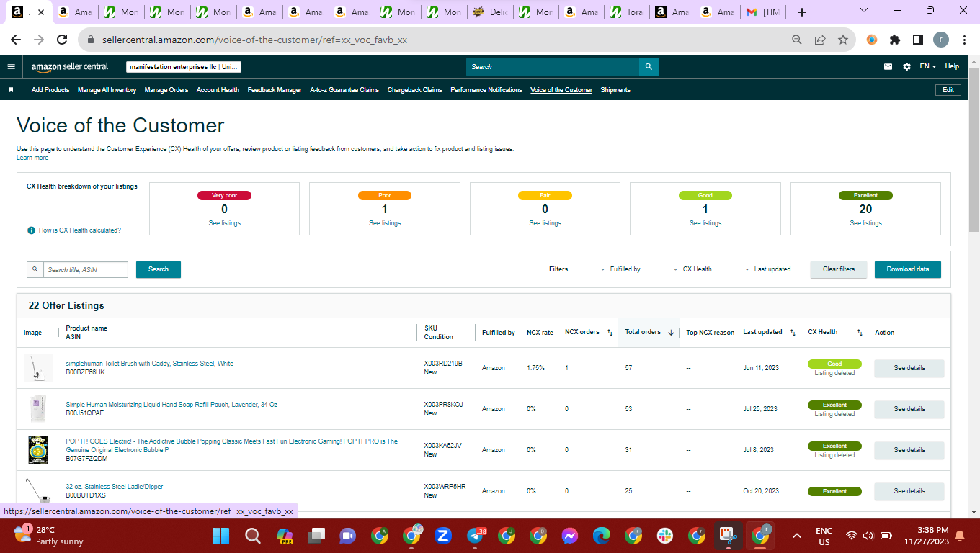The image size is (980, 553).
Task: Open A-to-z Guarantee Claims
Action: click(344, 90)
